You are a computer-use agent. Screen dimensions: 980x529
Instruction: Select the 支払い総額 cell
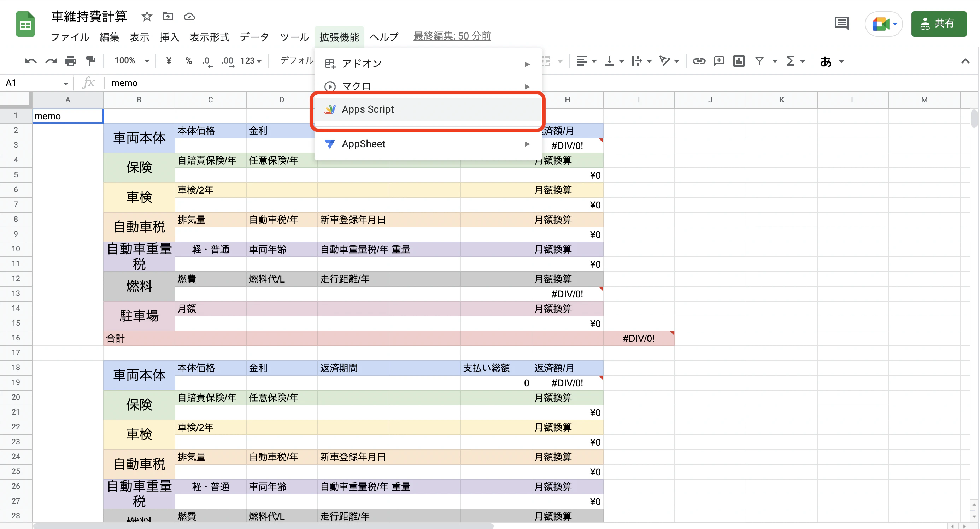coord(496,368)
